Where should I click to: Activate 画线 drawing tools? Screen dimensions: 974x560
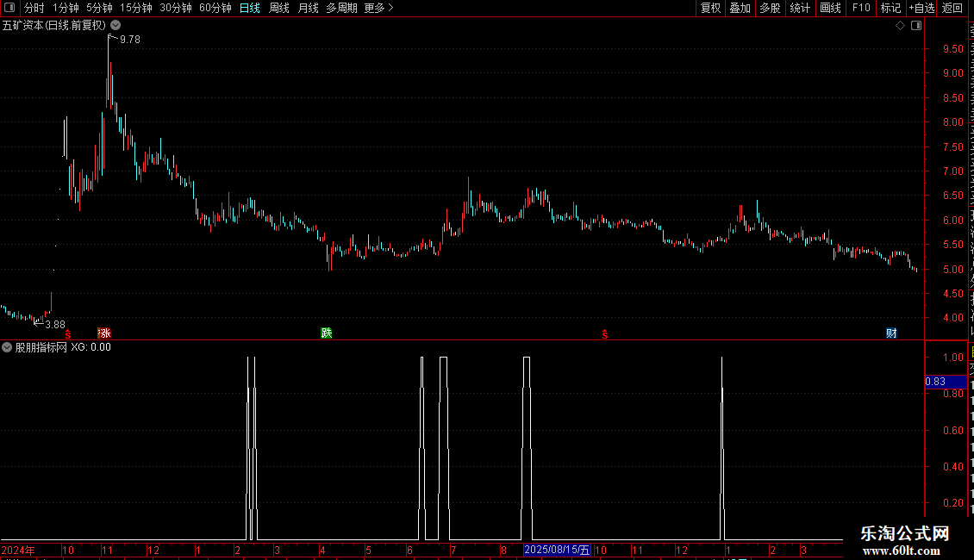pos(830,8)
